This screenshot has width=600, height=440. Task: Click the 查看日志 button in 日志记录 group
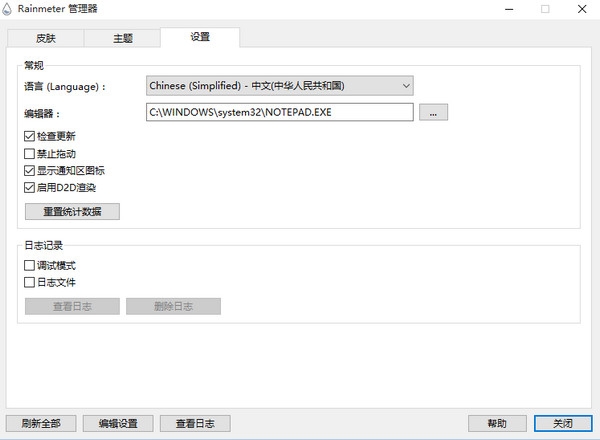72,306
